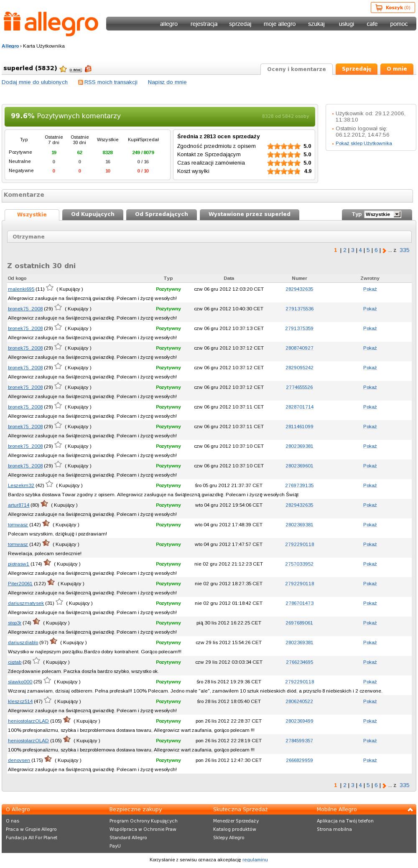Switch to the Od Sprzedających tab
Screen dimensions: 418x868
coord(161,214)
